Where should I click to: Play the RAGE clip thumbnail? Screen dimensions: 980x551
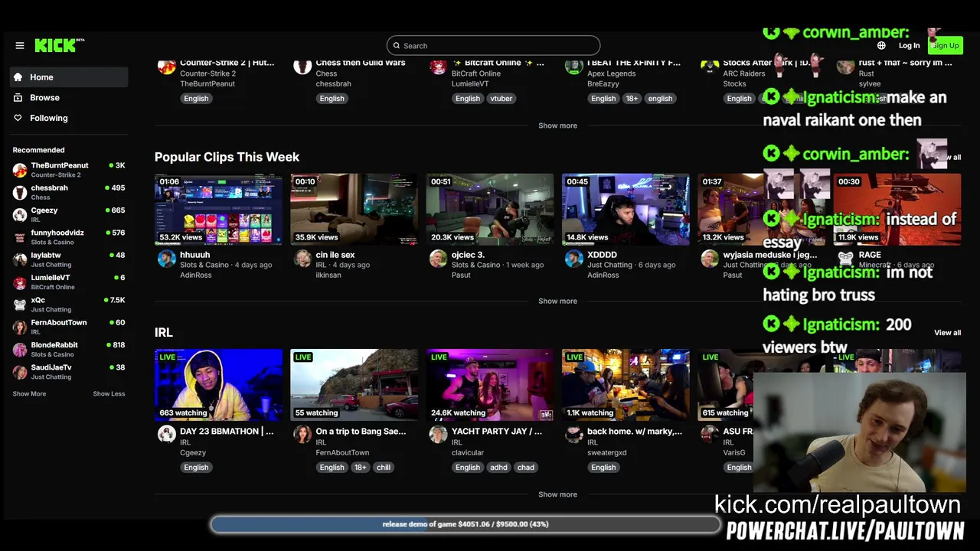pyautogui.click(x=897, y=209)
